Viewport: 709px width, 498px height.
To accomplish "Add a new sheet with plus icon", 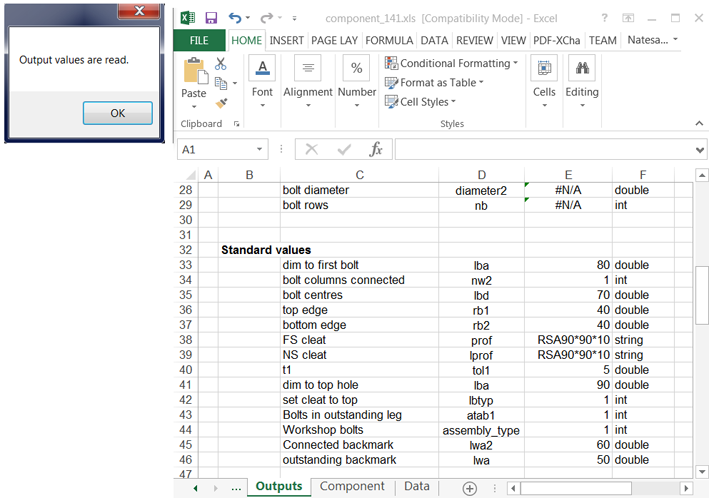I will coord(469,487).
